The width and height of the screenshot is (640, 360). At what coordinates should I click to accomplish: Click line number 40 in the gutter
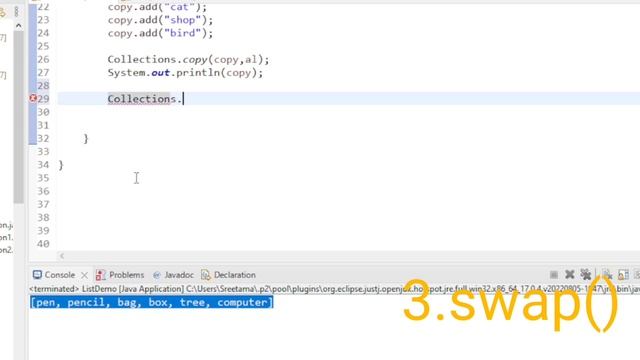[x=43, y=244]
